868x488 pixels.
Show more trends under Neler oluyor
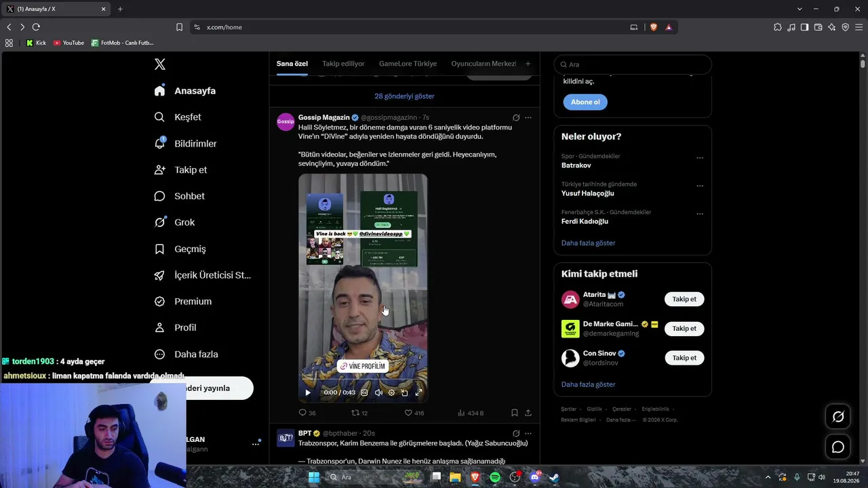click(589, 243)
